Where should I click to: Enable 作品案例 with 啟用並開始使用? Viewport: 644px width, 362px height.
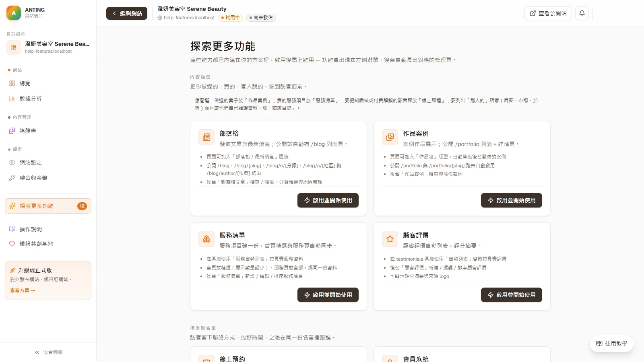(512, 200)
